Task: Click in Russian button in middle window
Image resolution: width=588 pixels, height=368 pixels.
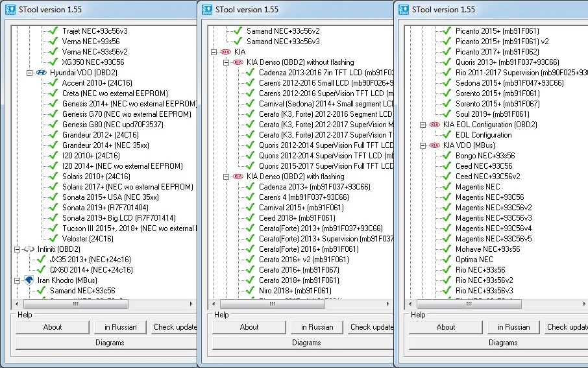Action: [317, 327]
